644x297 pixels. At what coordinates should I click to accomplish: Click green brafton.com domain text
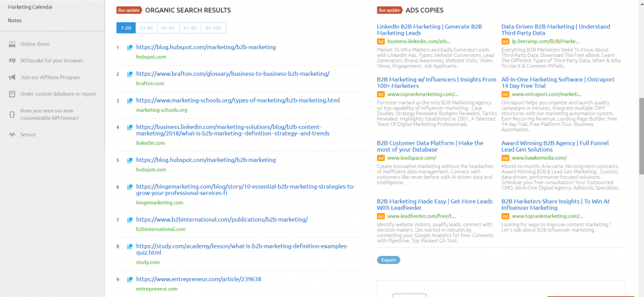pos(150,83)
